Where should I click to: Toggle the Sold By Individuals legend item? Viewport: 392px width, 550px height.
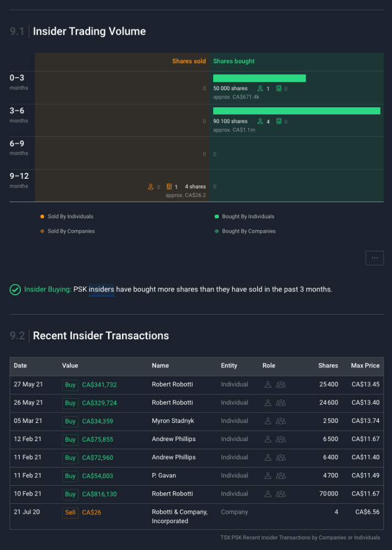[x=67, y=217]
